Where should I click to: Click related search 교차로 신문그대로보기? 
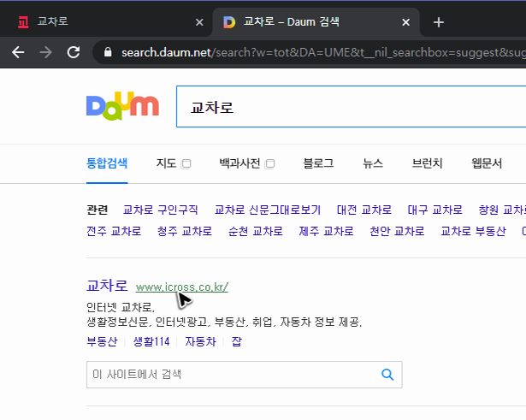268,210
